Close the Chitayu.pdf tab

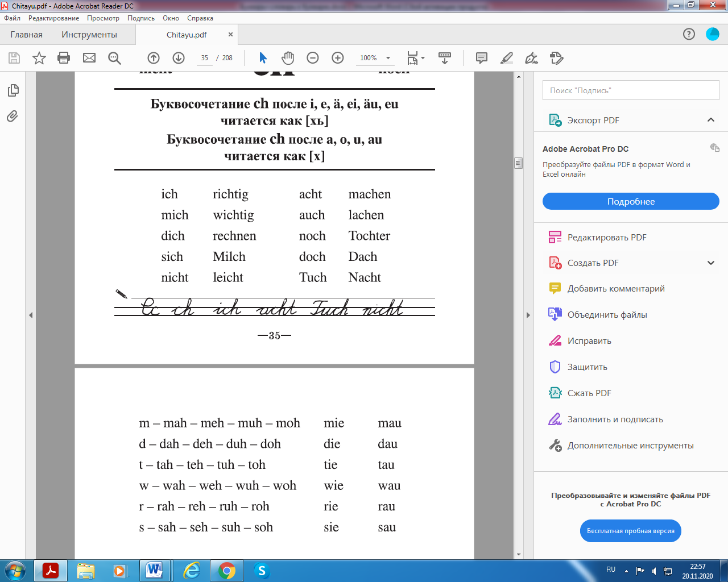pyautogui.click(x=230, y=35)
